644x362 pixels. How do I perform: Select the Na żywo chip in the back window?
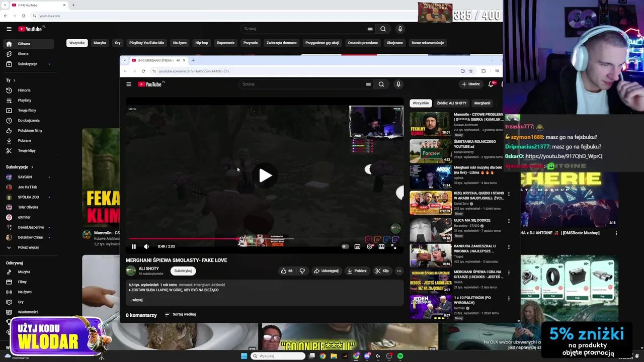(x=180, y=43)
